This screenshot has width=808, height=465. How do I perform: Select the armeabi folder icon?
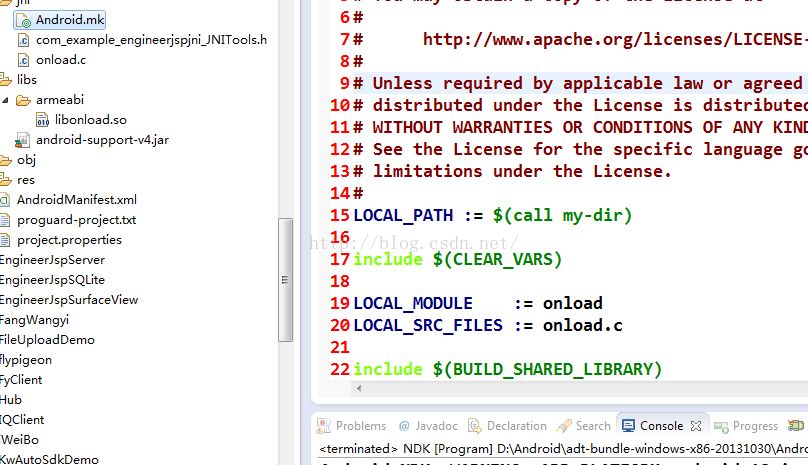pos(23,100)
